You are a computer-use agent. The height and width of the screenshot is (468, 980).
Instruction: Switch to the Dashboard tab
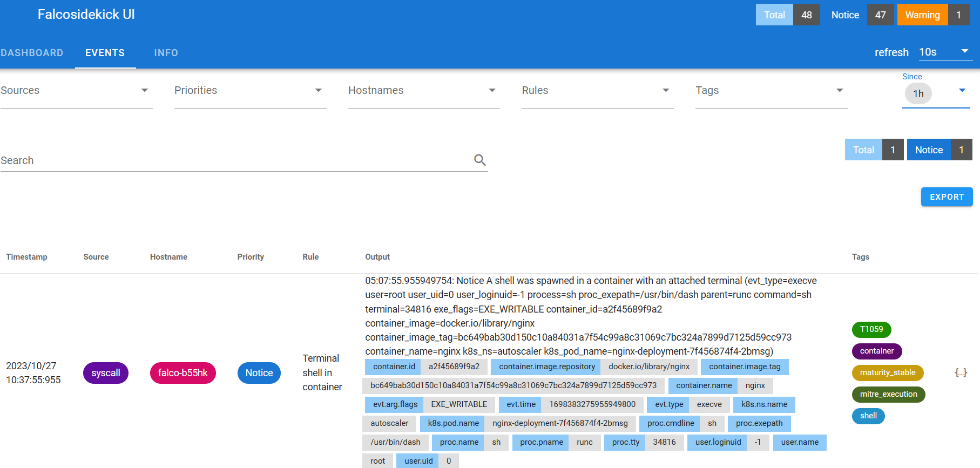point(32,53)
